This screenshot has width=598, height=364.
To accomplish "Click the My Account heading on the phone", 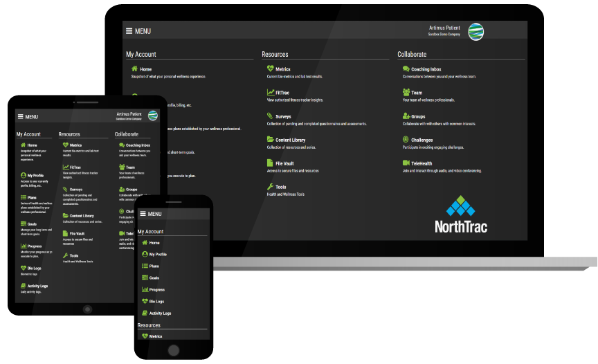I will coord(150,231).
